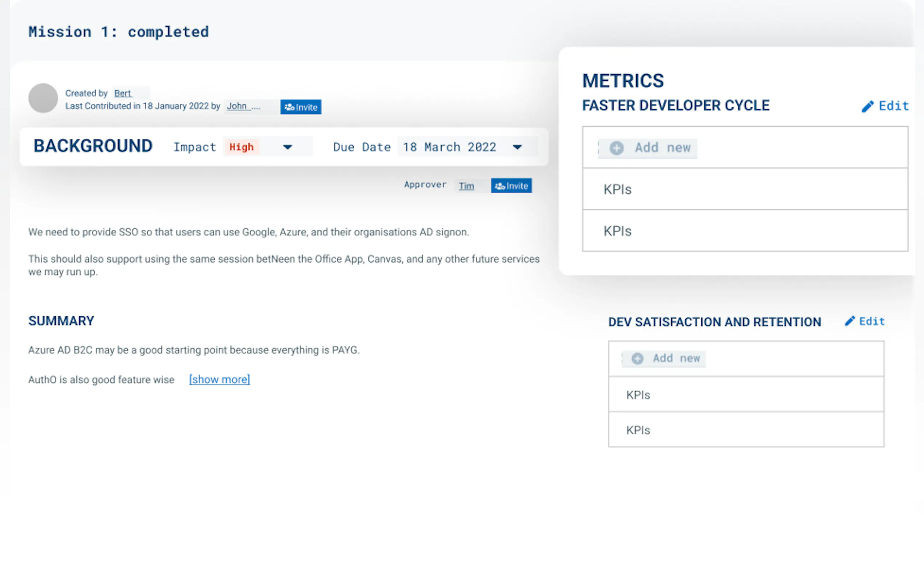Click the Invite button beside approver Tim

pos(511,186)
